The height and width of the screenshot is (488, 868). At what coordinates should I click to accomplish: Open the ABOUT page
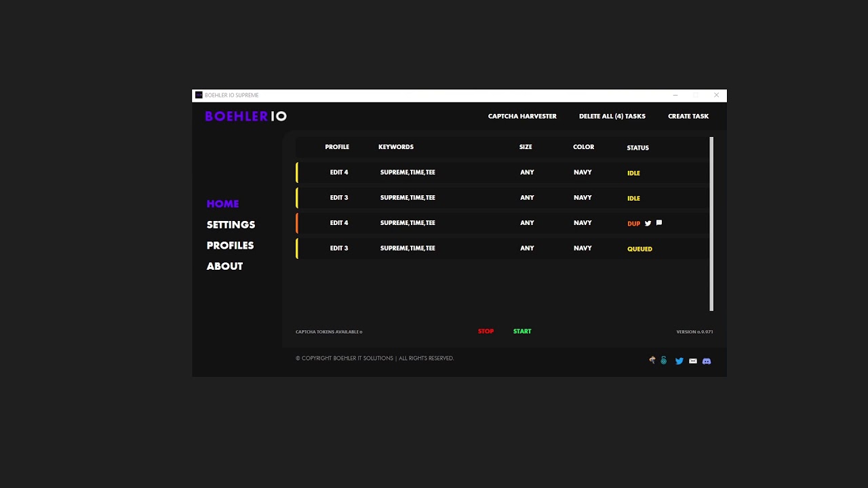[x=224, y=266]
